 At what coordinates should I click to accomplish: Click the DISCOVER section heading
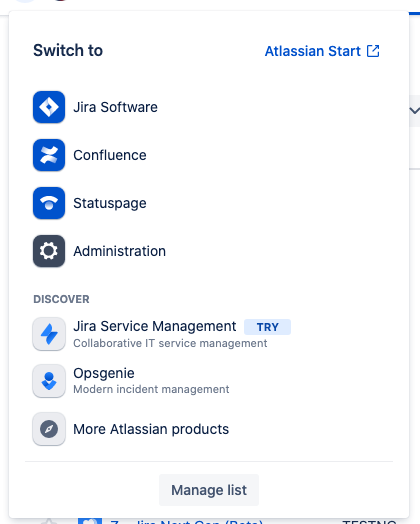pyautogui.click(x=61, y=299)
